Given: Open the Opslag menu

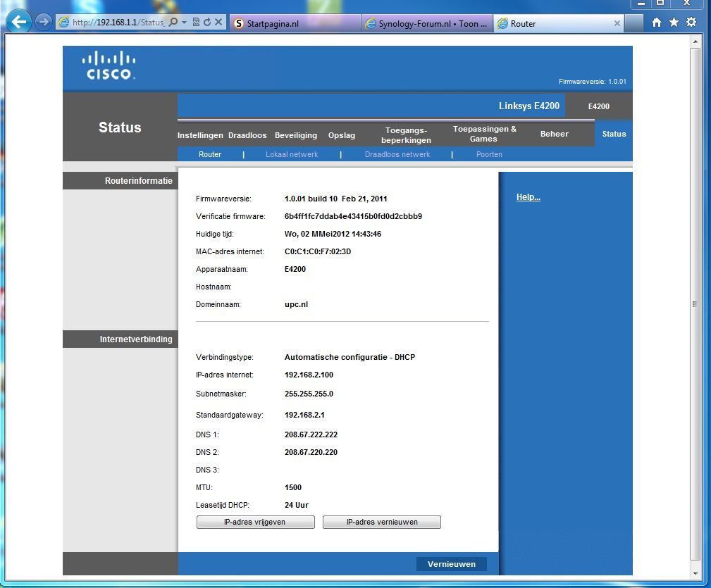Looking at the screenshot, I should tap(342, 135).
